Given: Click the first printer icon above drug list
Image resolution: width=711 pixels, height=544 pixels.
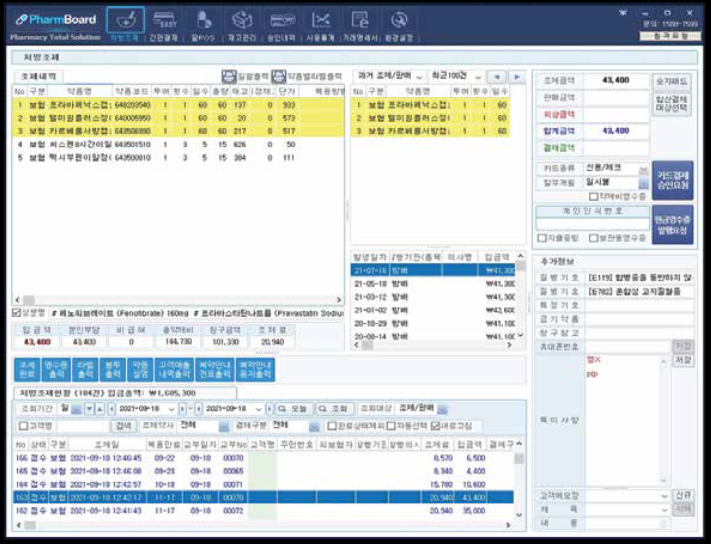Looking at the screenshot, I should (229, 76).
